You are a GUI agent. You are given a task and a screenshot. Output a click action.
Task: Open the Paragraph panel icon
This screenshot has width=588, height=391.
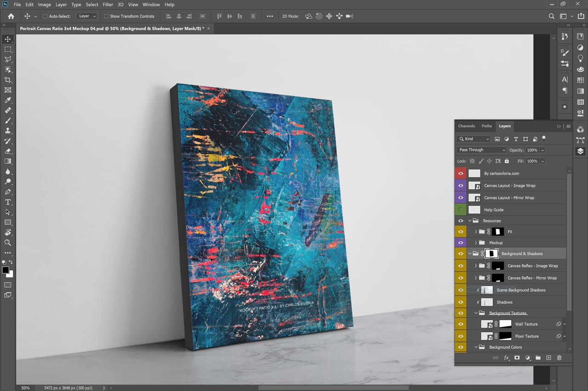[x=565, y=90]
